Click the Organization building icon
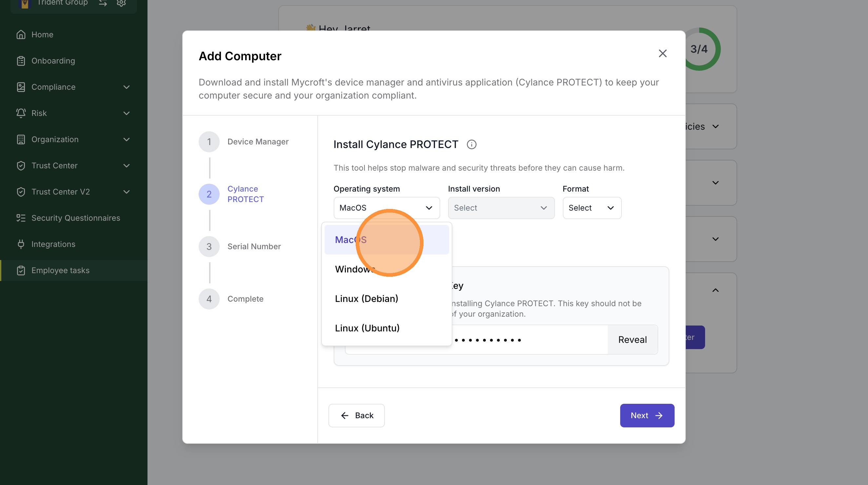868x485 pixels. pyautogui.click(x=21, y=139)
